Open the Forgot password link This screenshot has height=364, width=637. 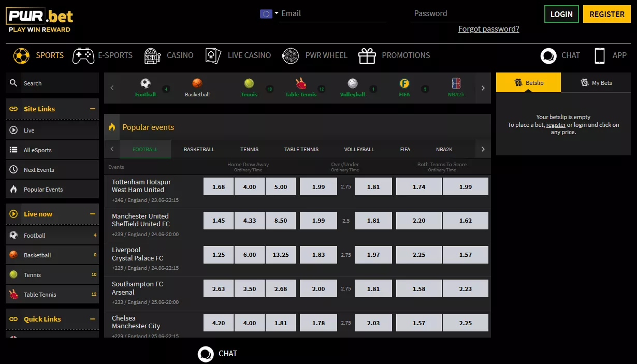(x=488, y=29)
